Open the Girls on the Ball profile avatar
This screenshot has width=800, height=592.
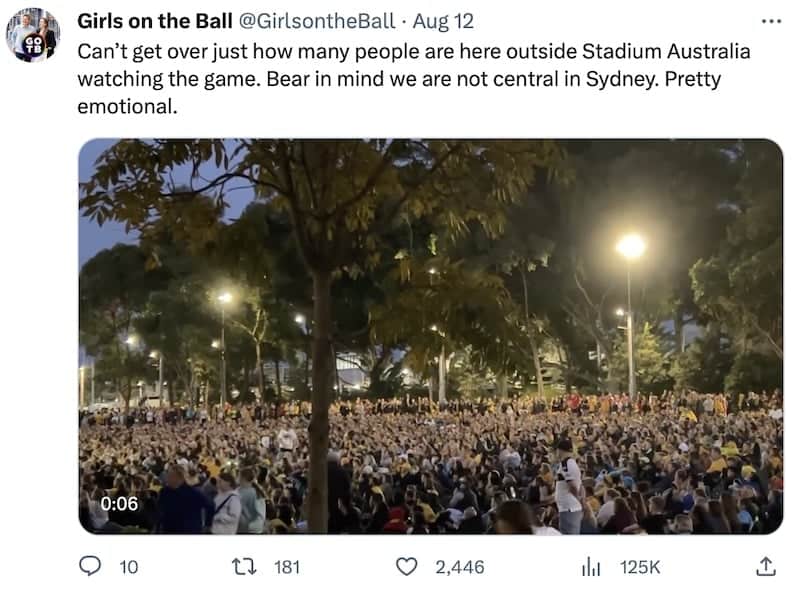pos(33,35)
